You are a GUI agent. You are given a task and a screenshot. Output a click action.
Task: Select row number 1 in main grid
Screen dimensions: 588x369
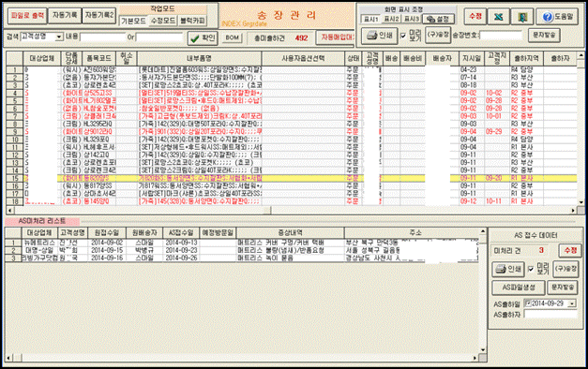pyautogui.click(x=15, y=70)
